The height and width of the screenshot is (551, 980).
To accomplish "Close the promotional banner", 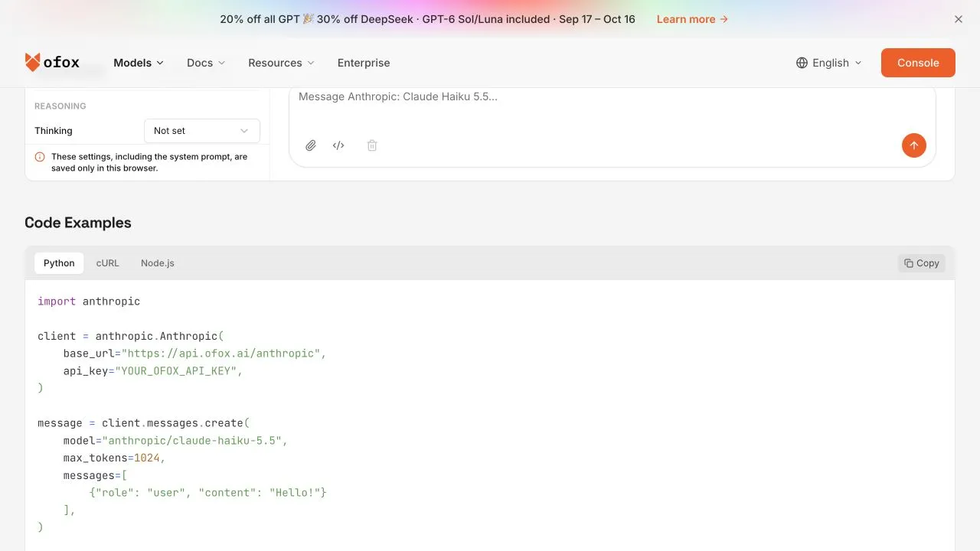I will click(959, 19).
